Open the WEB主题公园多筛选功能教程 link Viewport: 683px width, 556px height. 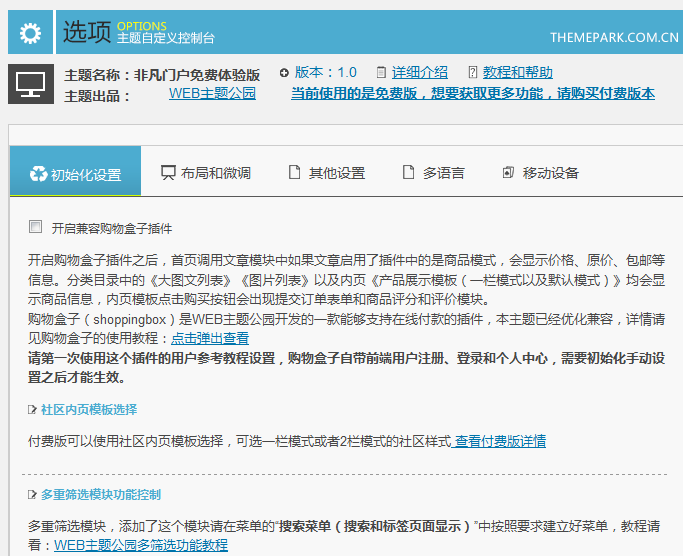141,545
